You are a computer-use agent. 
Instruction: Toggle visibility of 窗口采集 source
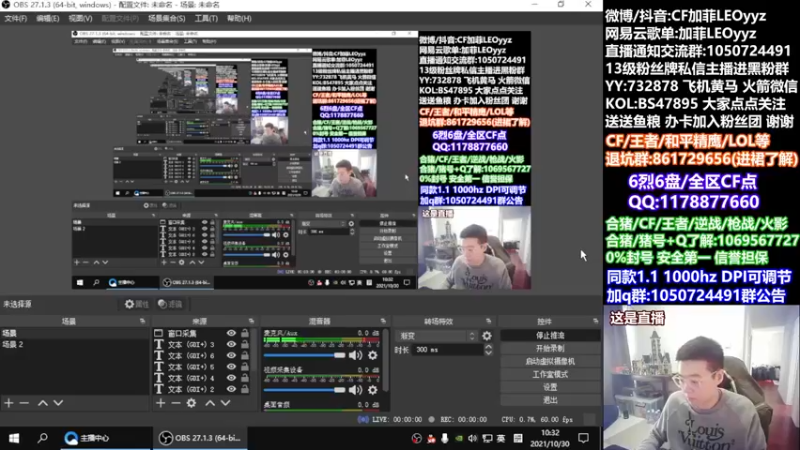(232, 333)
